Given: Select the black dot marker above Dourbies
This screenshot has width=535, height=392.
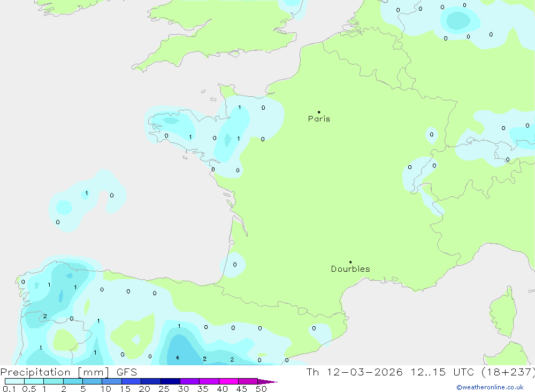Looking at the screenshot, I should click(350, 262).
